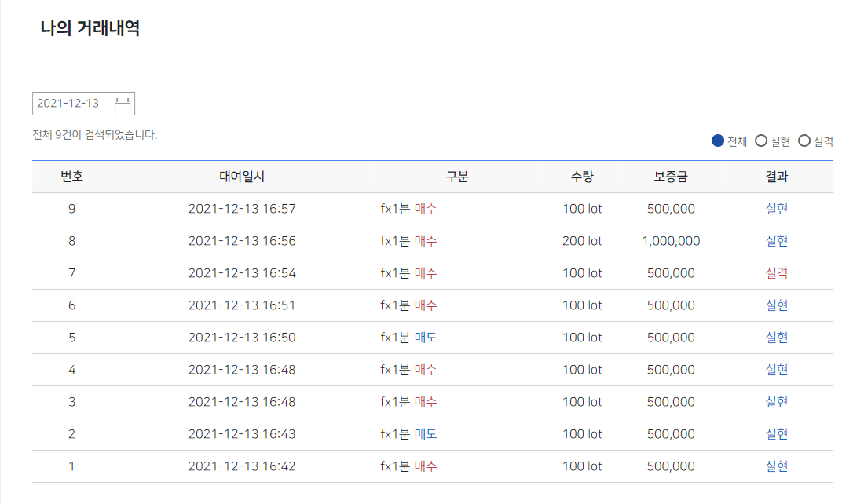
Task: Click the 결과 column header
Action: 776,177
